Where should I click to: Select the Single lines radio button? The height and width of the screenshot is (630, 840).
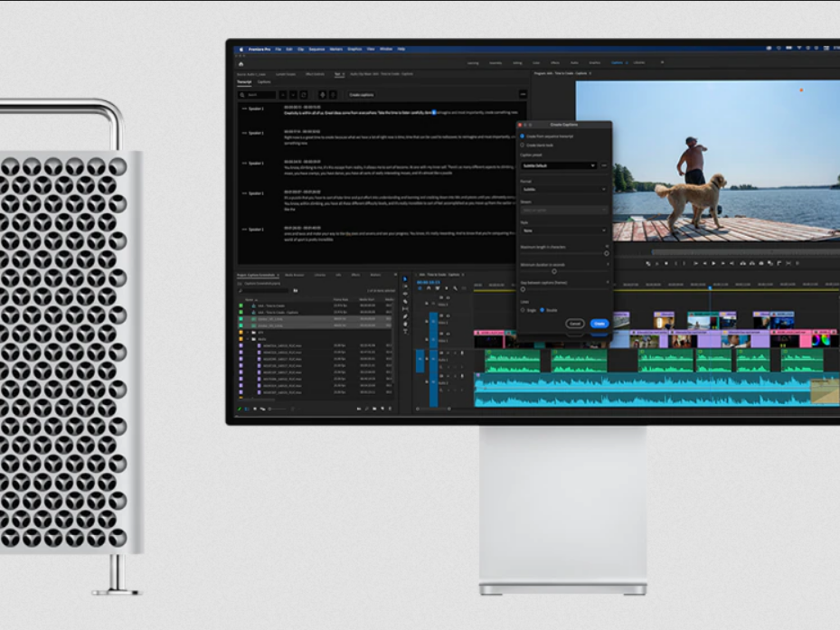(x=523, y=310)
